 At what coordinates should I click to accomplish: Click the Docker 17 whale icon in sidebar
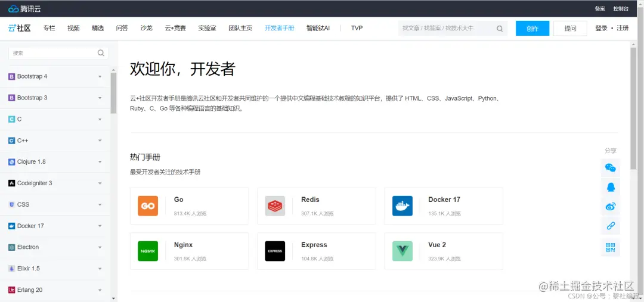[11, 226]
